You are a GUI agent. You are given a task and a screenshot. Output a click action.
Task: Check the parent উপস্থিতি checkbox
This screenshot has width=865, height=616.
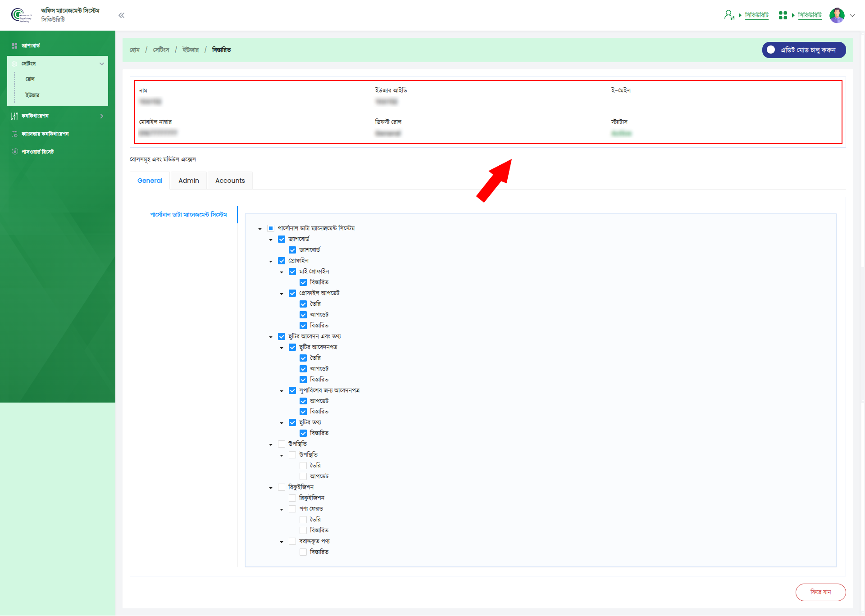(282, 444)
